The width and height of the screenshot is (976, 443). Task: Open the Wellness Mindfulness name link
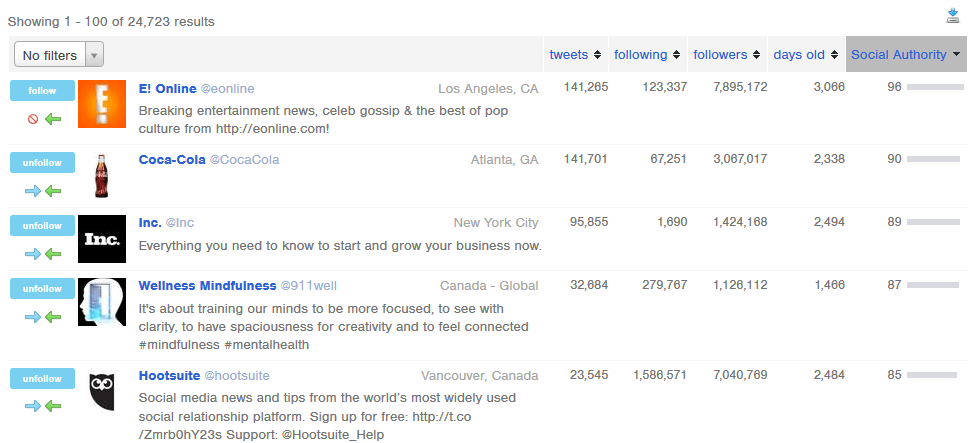pyautogui.click(x=207, y=286)
